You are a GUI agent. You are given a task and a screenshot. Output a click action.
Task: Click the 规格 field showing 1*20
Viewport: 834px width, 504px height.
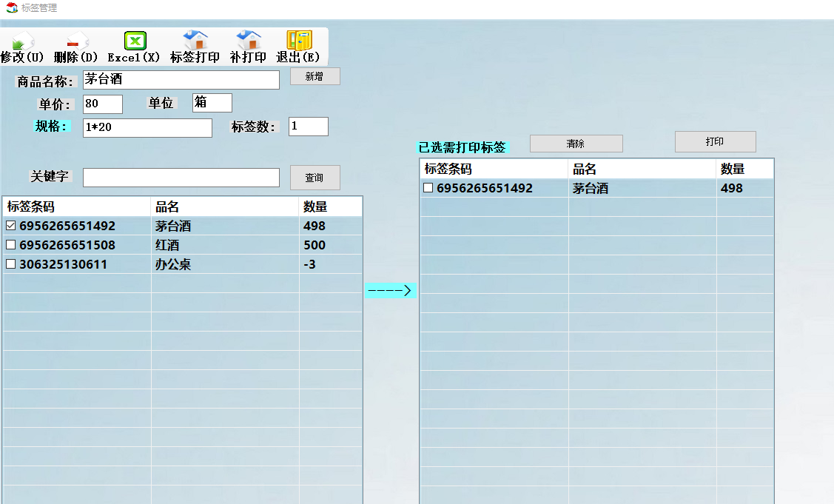tap(148, 128)
